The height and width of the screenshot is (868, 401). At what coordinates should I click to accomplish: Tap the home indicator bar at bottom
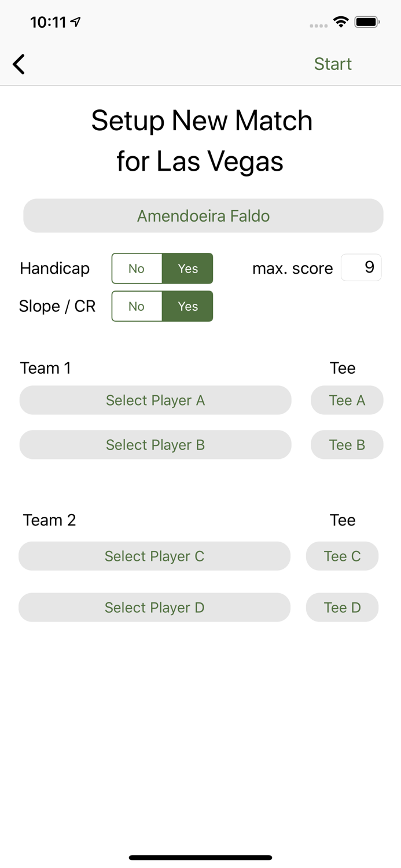click(200, 858)
